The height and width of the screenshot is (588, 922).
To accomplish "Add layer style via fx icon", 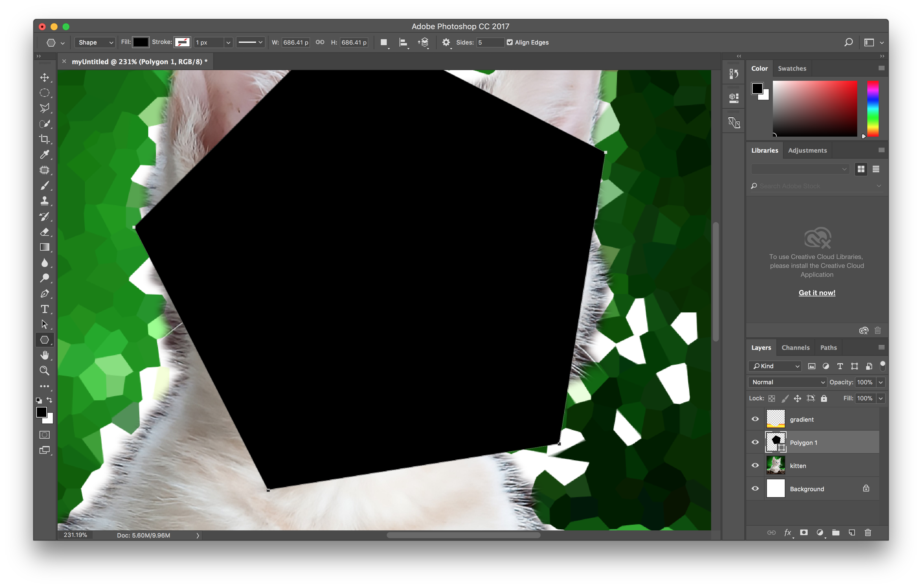I will (x=787, y=532).
